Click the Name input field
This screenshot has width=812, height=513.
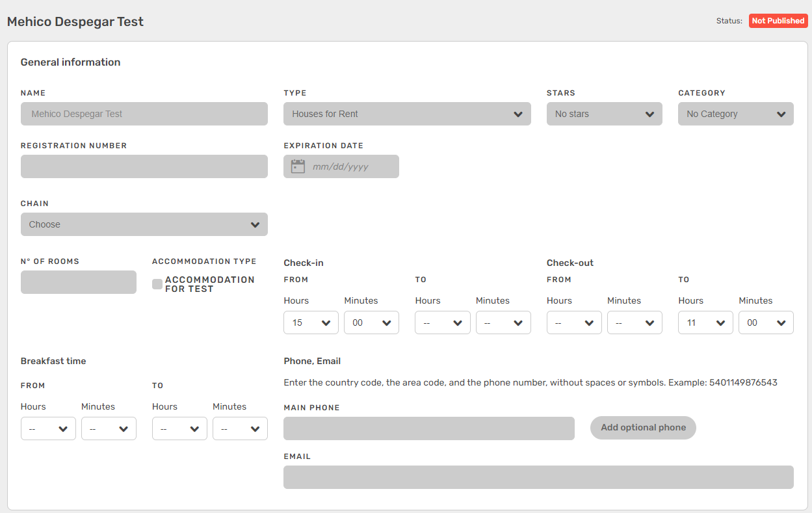click(x=144, y=114)
